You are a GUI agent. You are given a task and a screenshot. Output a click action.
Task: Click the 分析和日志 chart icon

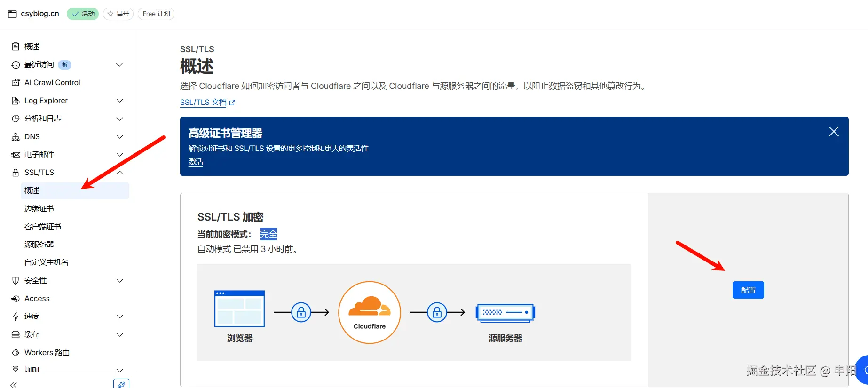click(16, 119)
